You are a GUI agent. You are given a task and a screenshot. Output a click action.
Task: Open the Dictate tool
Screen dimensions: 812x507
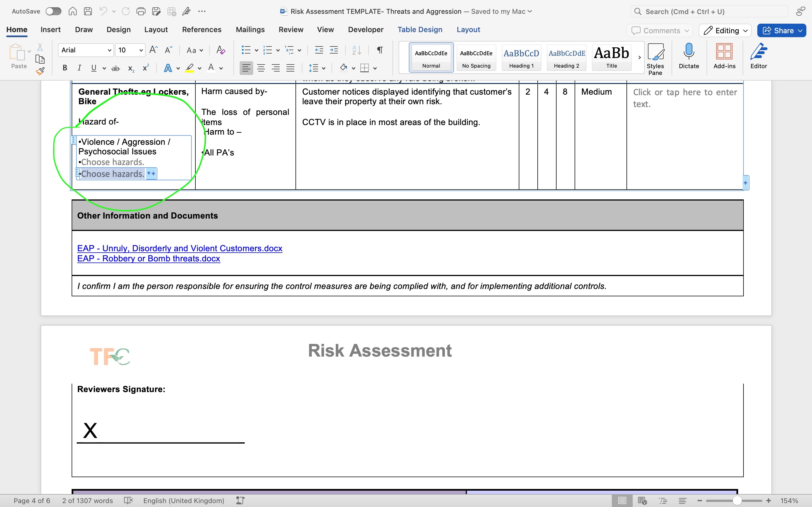click(689, 57)
